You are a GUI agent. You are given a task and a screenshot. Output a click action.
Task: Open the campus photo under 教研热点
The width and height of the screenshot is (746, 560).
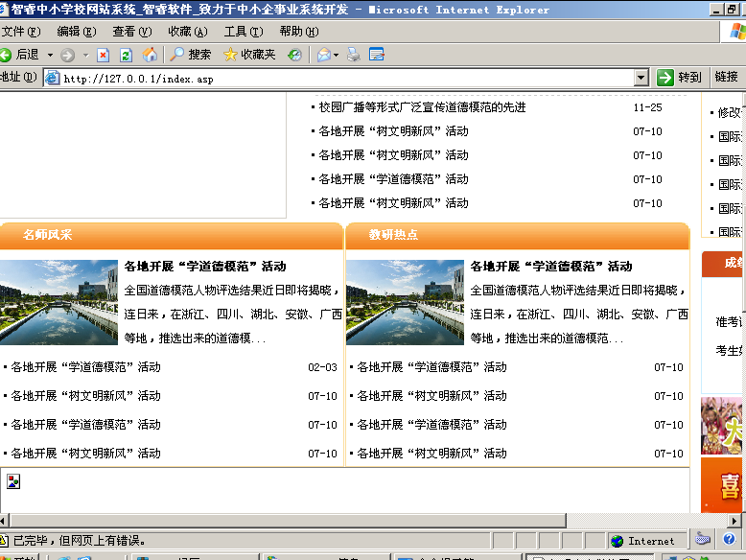405,302
